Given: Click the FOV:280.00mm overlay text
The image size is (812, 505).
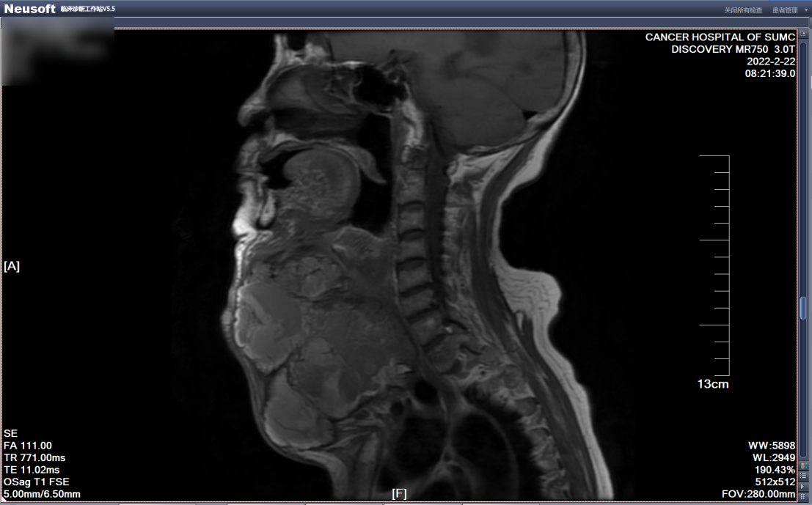Looking at the screenshot, I should pos(758,494).
